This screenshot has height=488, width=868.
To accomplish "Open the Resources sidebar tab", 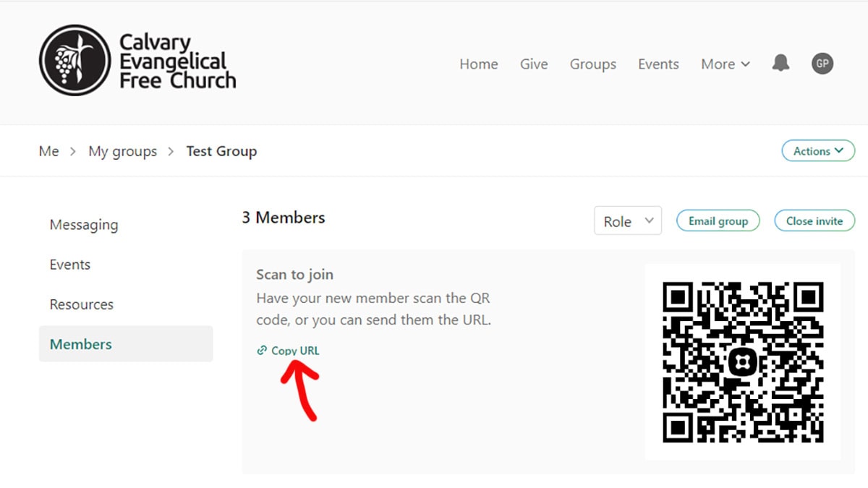I will 82,304.
